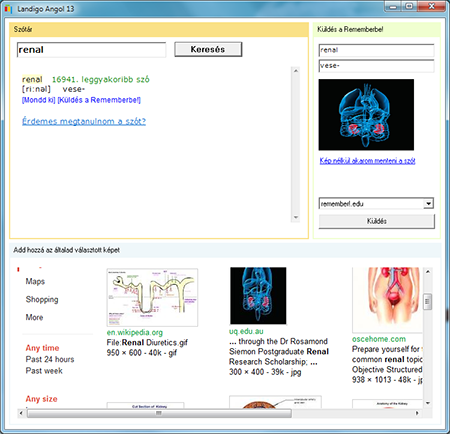Screen dimensions: 450x434
Task: Click the dictionary search input field
Action: (x=91, y=50)
